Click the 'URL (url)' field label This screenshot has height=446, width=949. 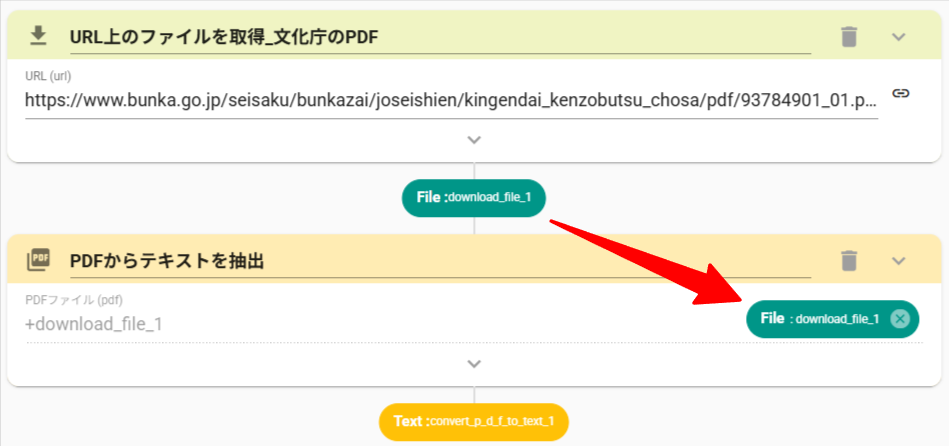tap(48, 76)
